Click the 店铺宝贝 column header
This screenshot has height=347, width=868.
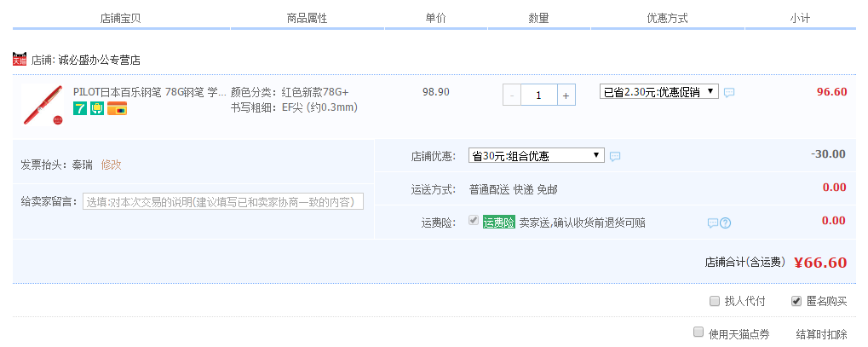click(x=121, y=18)
